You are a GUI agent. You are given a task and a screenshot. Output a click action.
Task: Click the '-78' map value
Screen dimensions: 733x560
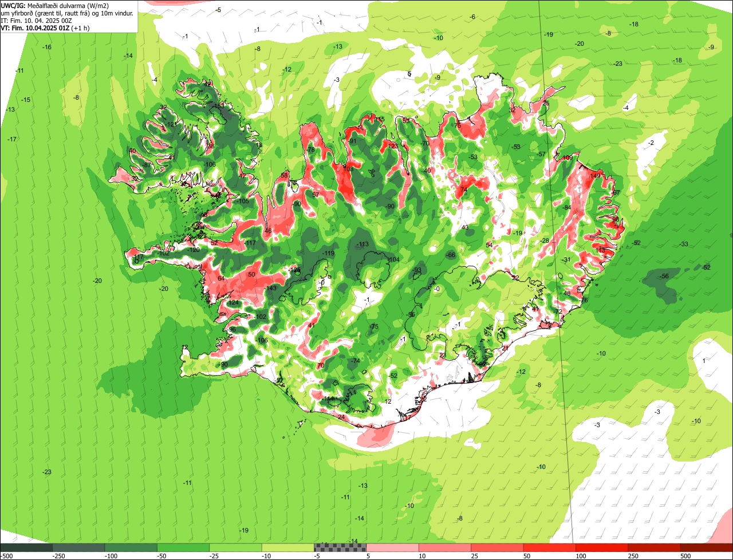pyautogui.click(x=310, y=149)
